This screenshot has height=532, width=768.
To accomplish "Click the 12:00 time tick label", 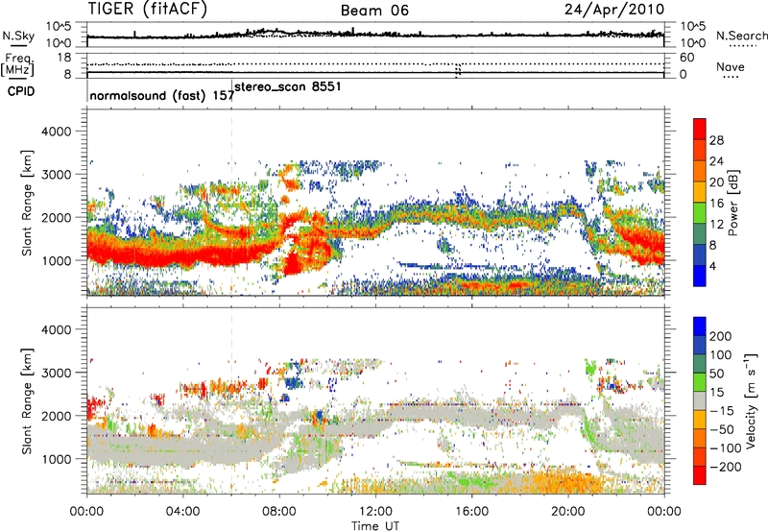I will (x=375, y=512).
